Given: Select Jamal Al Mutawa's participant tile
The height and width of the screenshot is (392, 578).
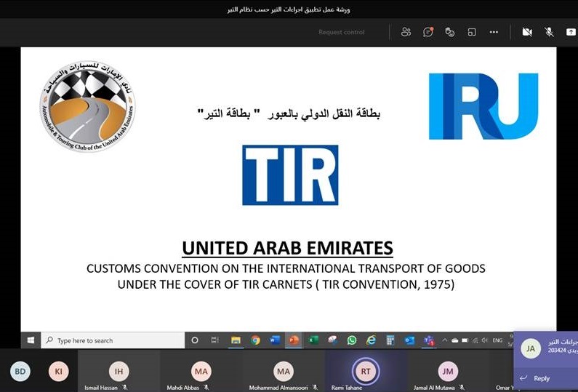Looking at the screenshot, I should click(448, 371).
